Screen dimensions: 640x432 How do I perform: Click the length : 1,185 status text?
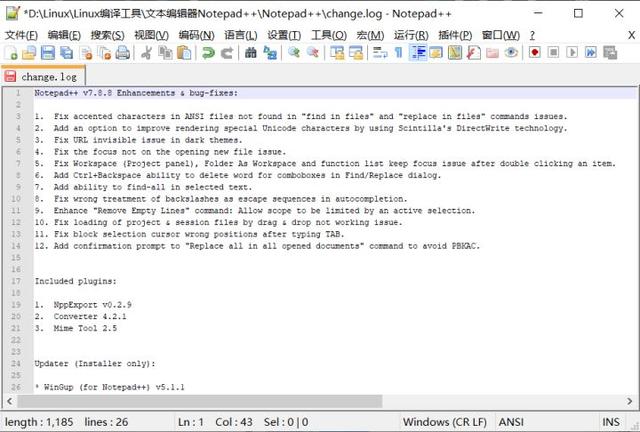click(x=39, y=422)
